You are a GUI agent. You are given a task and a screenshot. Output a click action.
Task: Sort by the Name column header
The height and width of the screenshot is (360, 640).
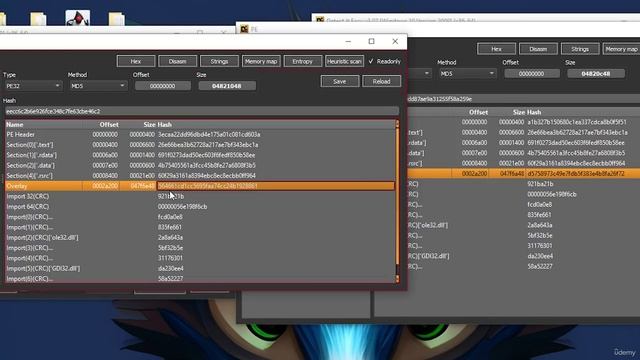coord(15,124)
